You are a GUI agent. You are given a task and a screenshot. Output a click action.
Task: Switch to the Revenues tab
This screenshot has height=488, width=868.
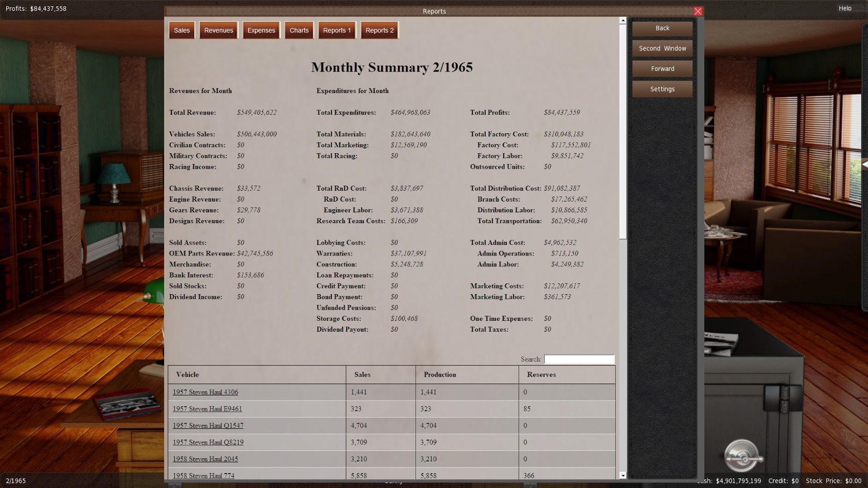(219, 30)
